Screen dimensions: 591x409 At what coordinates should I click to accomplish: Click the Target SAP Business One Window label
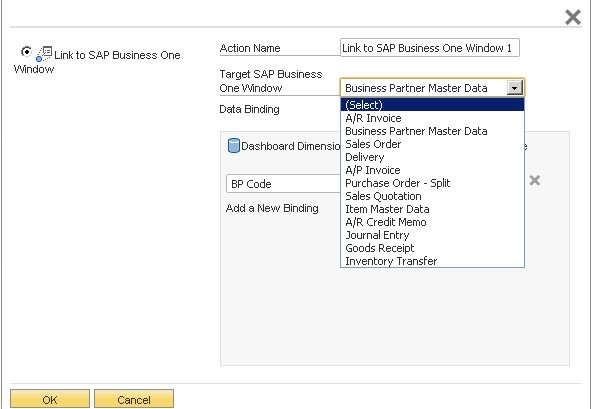271,81
